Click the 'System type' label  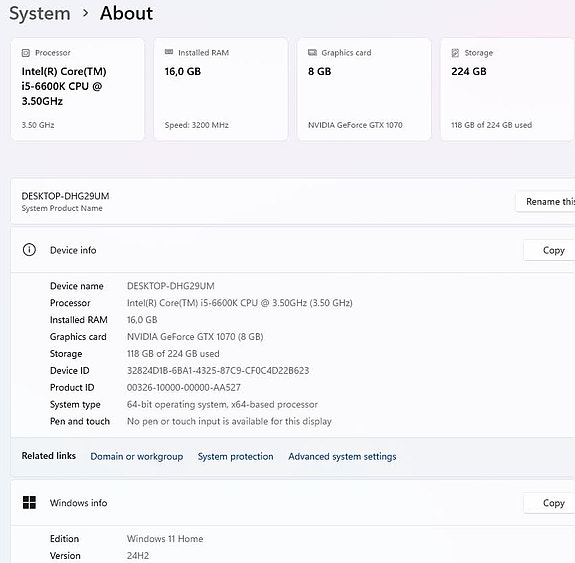tap(75, 405)
